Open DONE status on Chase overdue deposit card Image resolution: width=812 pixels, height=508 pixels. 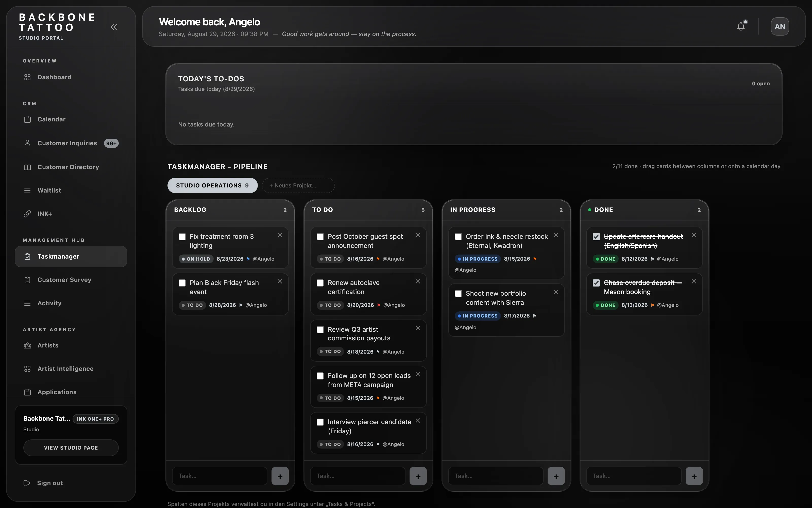coord(606,305)
